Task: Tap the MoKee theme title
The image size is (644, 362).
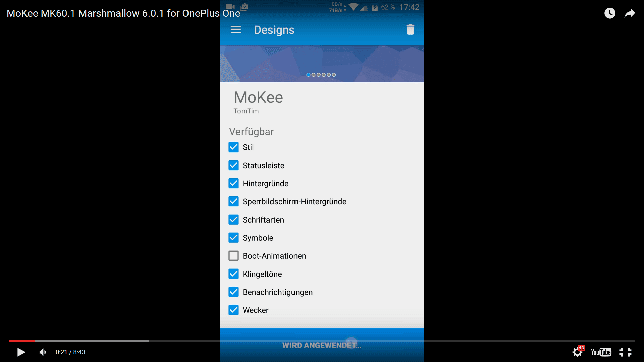Action: pos(258,97)
